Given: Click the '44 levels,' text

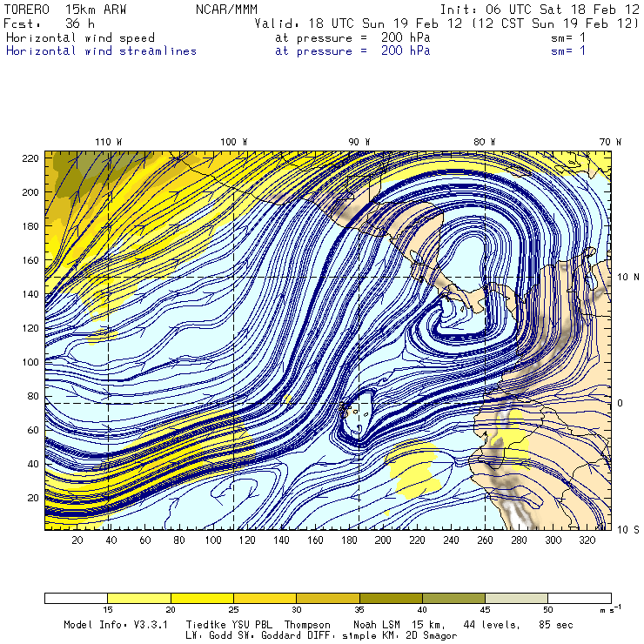Looking at the screenshot, I should 492,625.
